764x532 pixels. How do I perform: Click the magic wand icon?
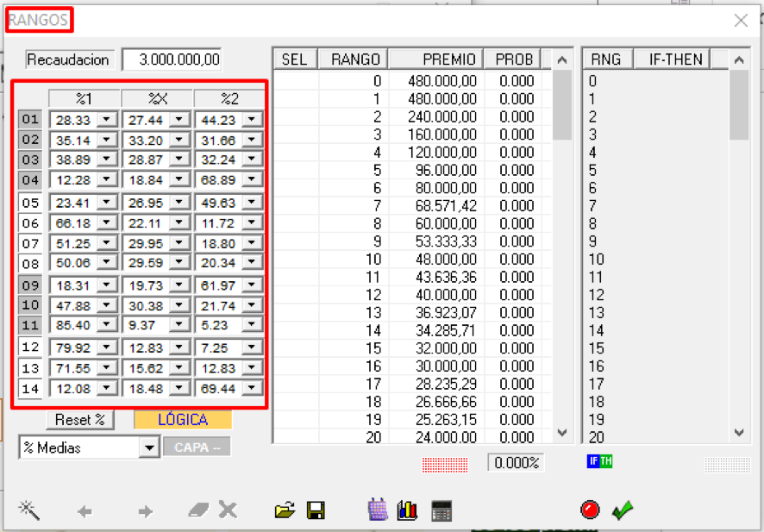pos(29,510)
